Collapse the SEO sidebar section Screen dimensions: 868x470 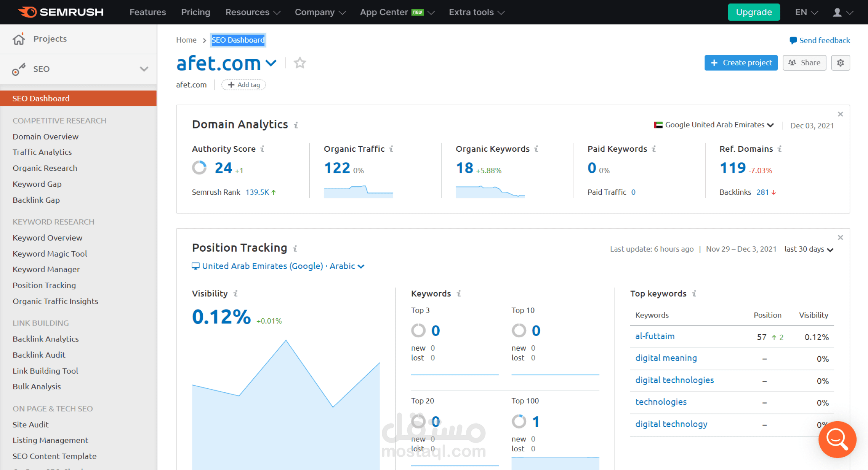tap(144, 69)
